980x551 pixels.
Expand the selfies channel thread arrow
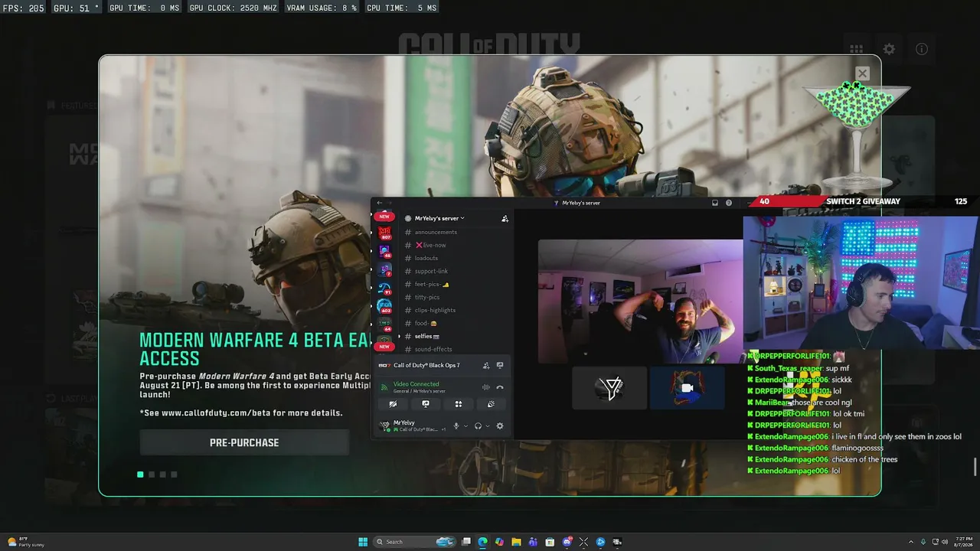point(399,336)
